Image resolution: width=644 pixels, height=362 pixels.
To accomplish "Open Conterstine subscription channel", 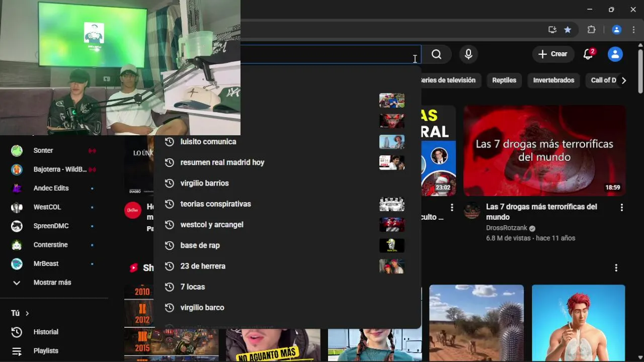I will click(x=54, y=245).
